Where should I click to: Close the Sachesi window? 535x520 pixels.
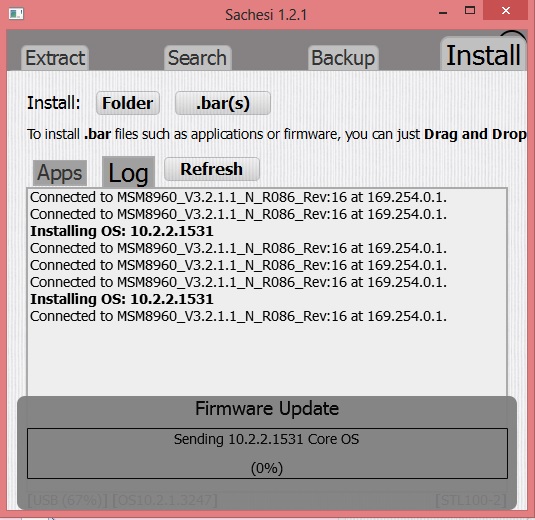click(x=506, y=11)
